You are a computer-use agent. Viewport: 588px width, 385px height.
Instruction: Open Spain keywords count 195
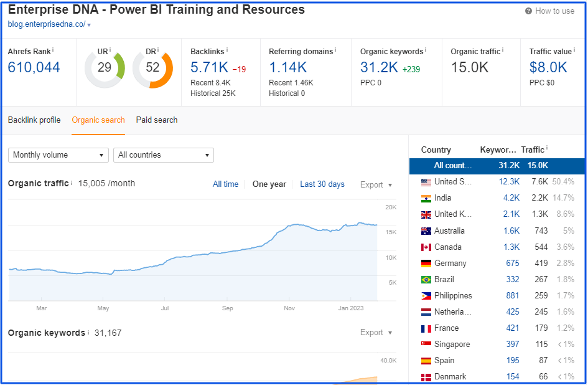pos(513,360)
